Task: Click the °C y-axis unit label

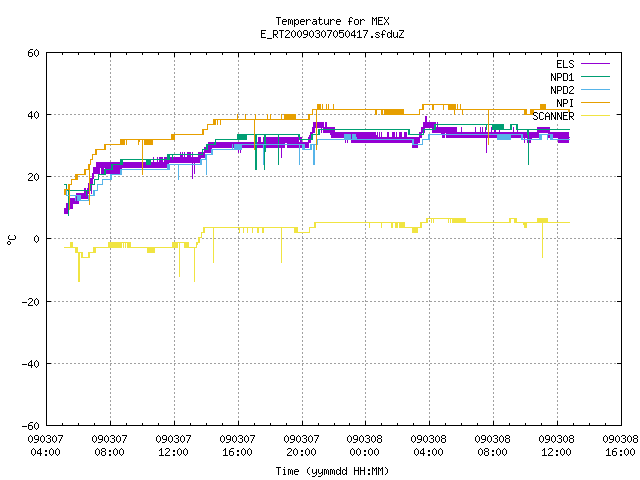Action: 12,240
